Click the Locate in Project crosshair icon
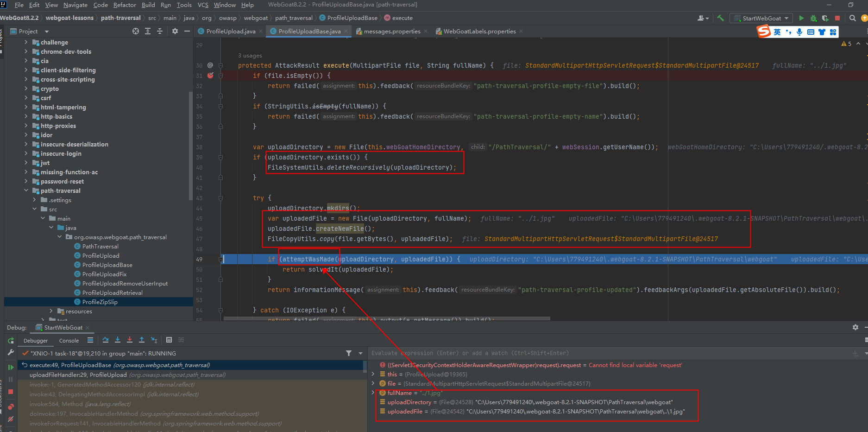 (136, 31)
